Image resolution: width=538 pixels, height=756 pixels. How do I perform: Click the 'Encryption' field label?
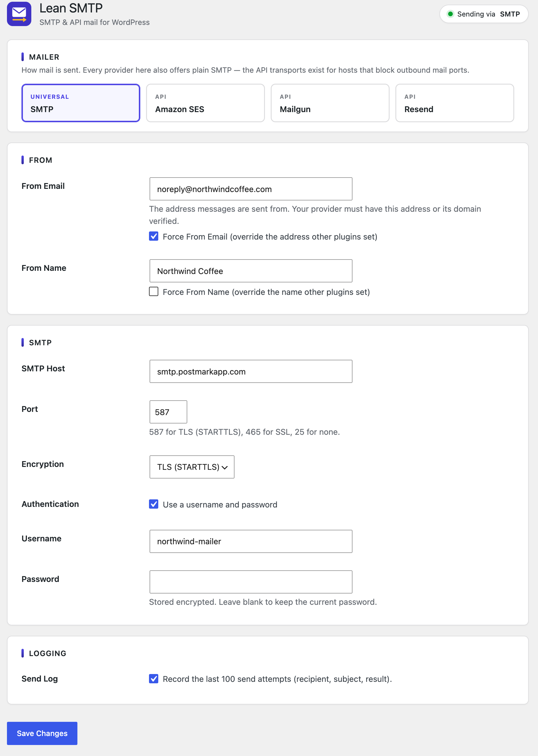(x=43, y=464)
